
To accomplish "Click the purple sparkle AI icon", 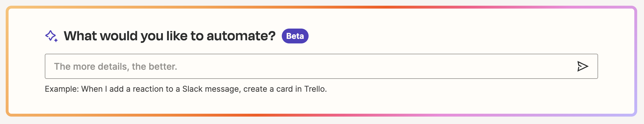I will pos(51,36).
